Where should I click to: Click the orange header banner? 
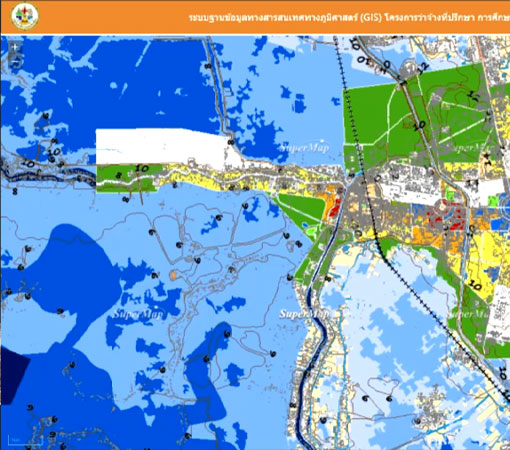tap(255, 17)
